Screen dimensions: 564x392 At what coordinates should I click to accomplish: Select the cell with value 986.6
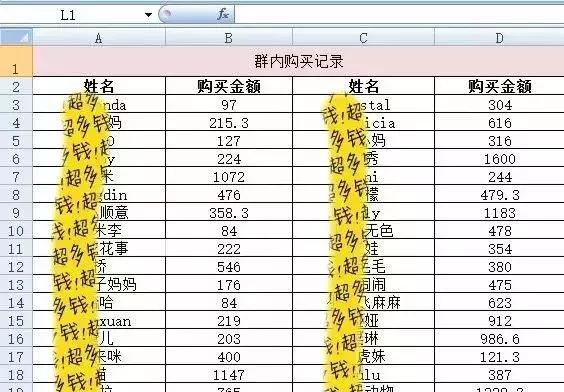[x=499, y=338]
